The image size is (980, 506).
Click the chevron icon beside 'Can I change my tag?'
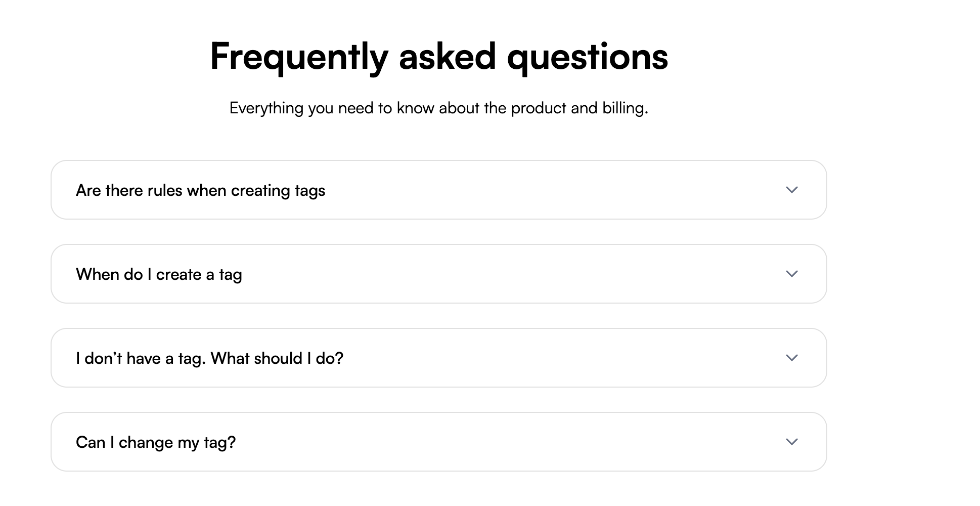click(791, 442)
